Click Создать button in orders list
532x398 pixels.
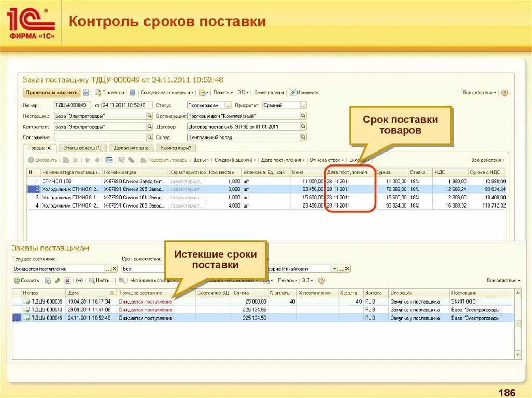click(x=26, y=280)
